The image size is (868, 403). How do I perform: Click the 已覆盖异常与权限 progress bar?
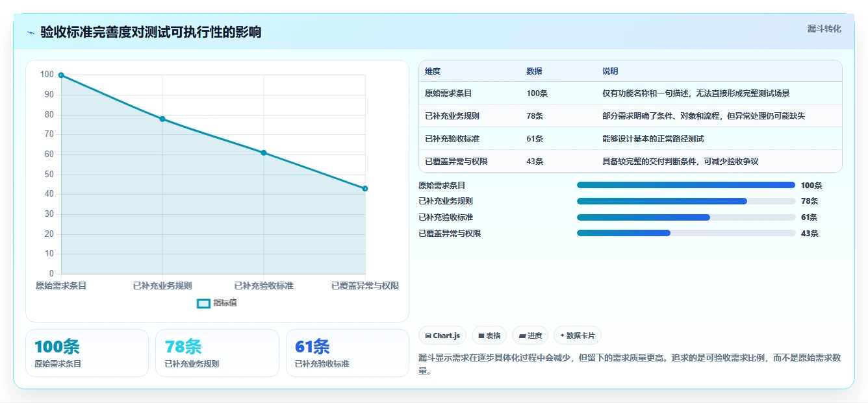[x=686, y=234]
